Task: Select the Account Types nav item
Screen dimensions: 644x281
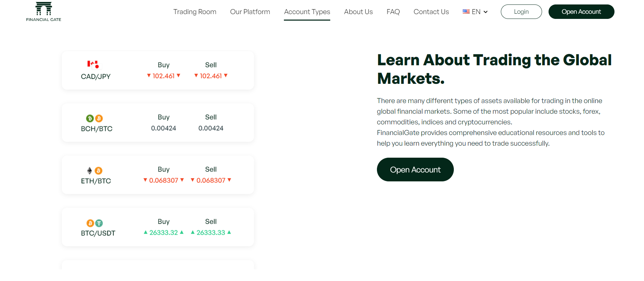Action: pyautogui.click(x=307, y=12)
